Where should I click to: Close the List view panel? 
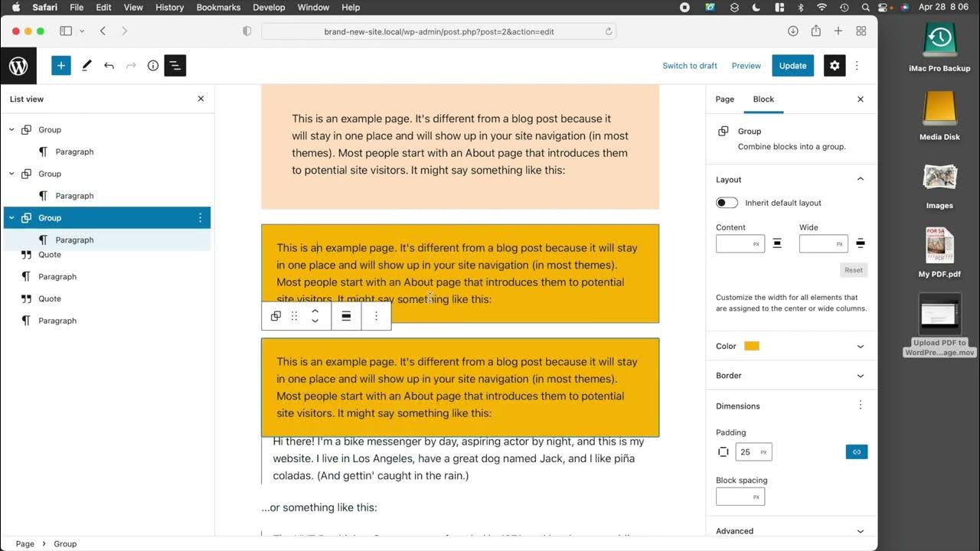[201, 99]
